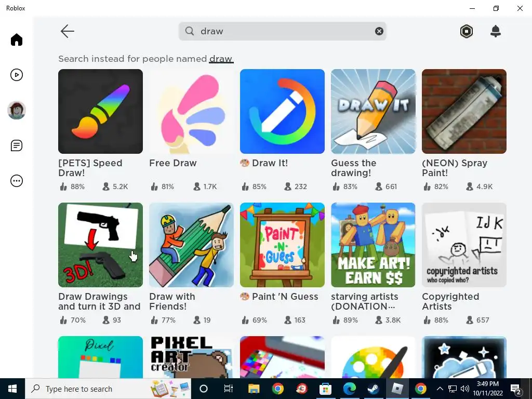Open Draw with Friends! thumbnail
The width and height of the screenshot is (532, 399).
coord(191,245)
